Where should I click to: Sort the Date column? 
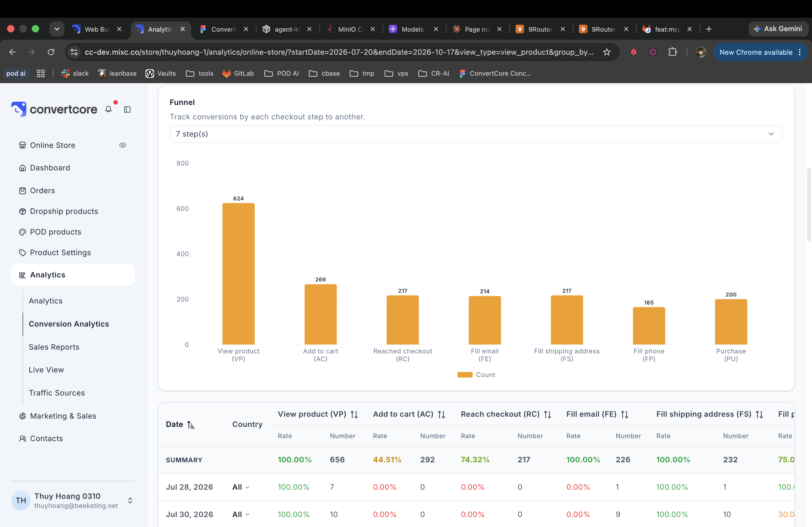click(x=191, y=424)
